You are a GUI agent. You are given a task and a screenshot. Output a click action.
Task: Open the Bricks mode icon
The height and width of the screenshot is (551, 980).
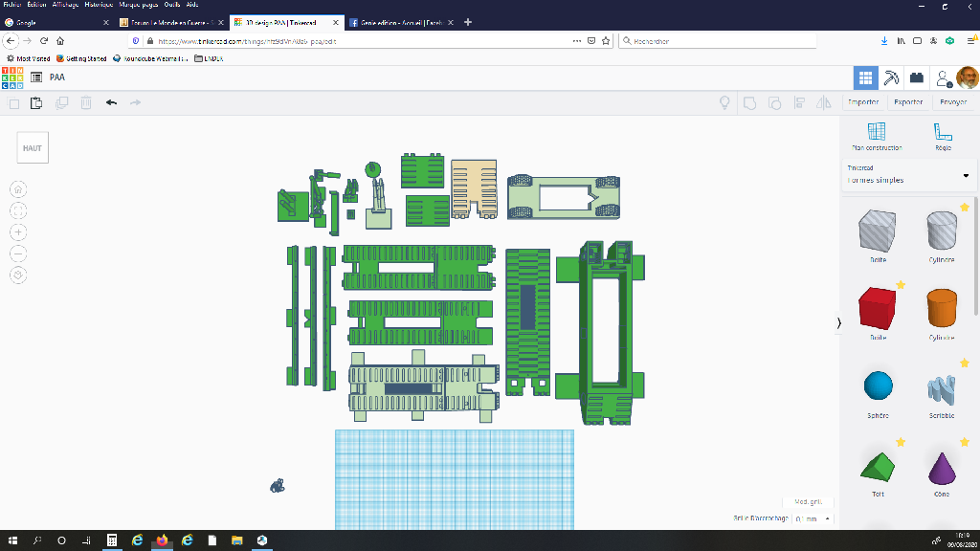pos(916,78)
